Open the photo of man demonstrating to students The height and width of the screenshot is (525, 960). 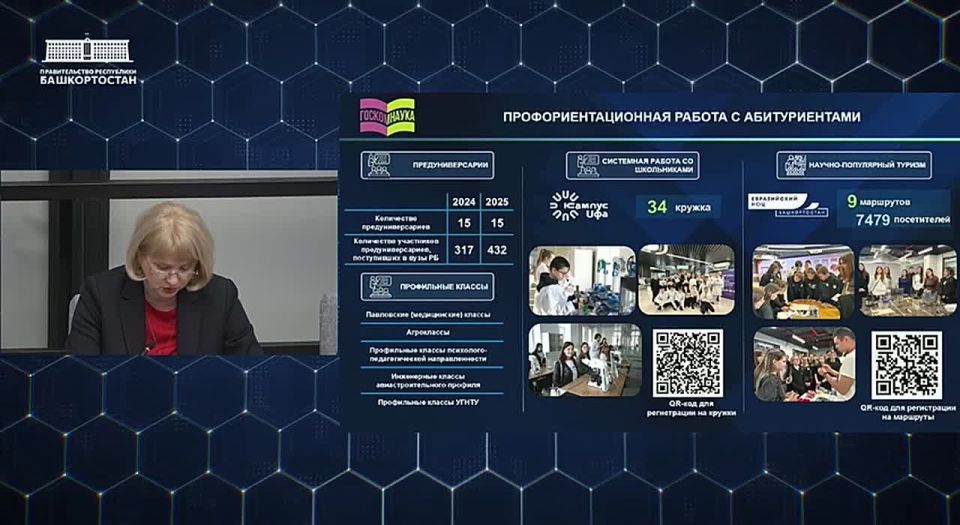coord(804,363)
